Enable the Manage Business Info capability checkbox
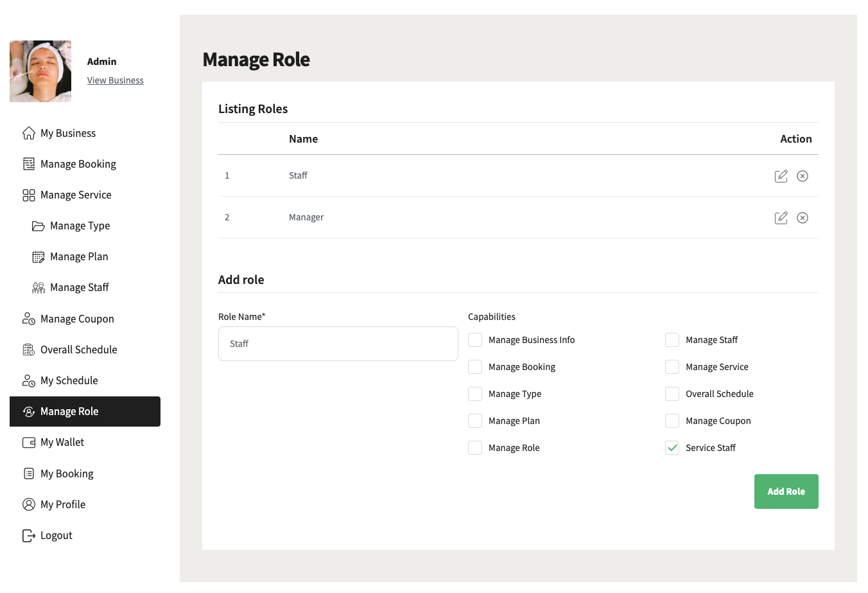This screenshot has width=868, height=593. coord(475,340)
